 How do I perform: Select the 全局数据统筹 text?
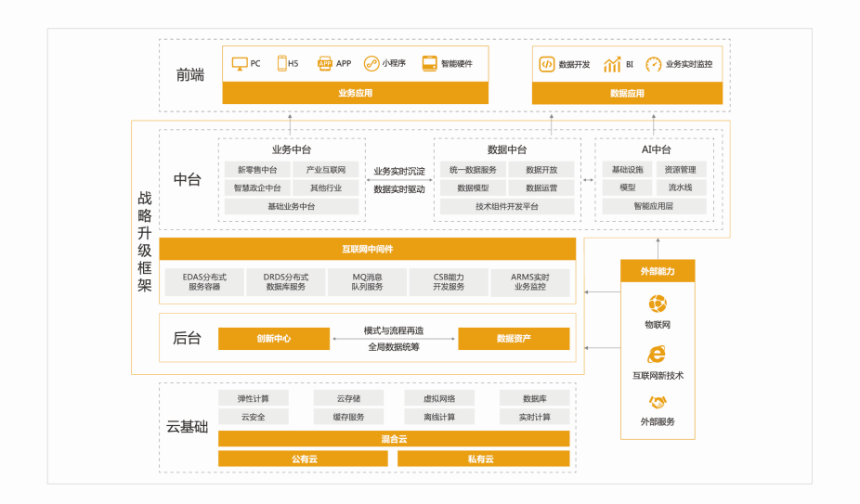click(x=394, y=347)
